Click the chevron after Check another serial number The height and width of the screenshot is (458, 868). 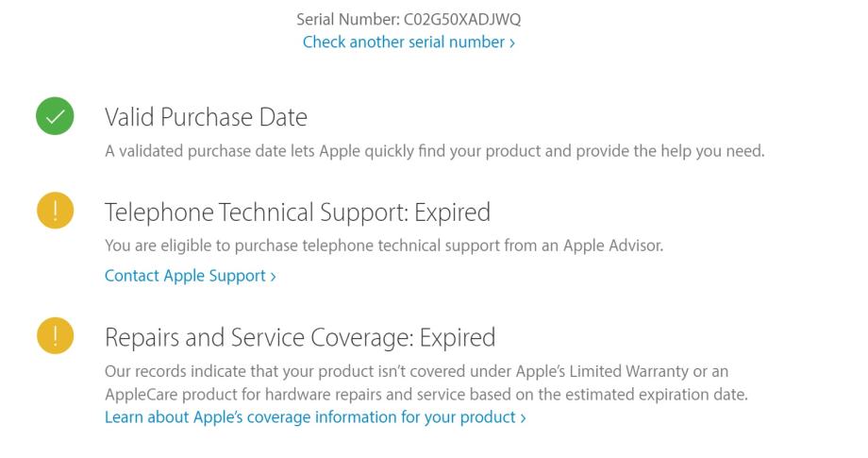click(x=511, y=42)
